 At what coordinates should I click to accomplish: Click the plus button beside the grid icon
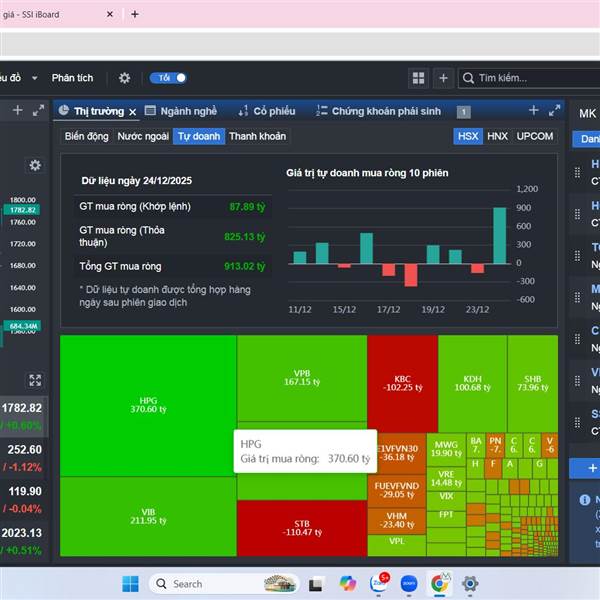[443, 78]
